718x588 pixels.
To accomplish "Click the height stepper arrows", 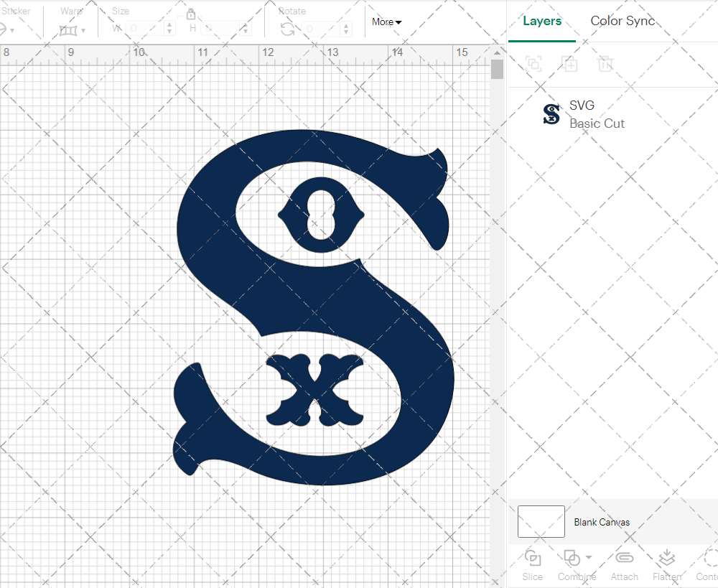I will point(246,29).
